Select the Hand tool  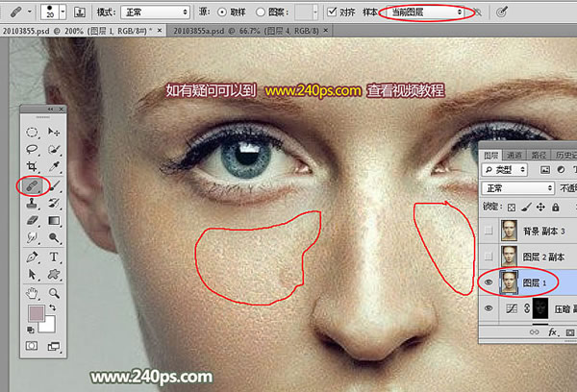32,293
